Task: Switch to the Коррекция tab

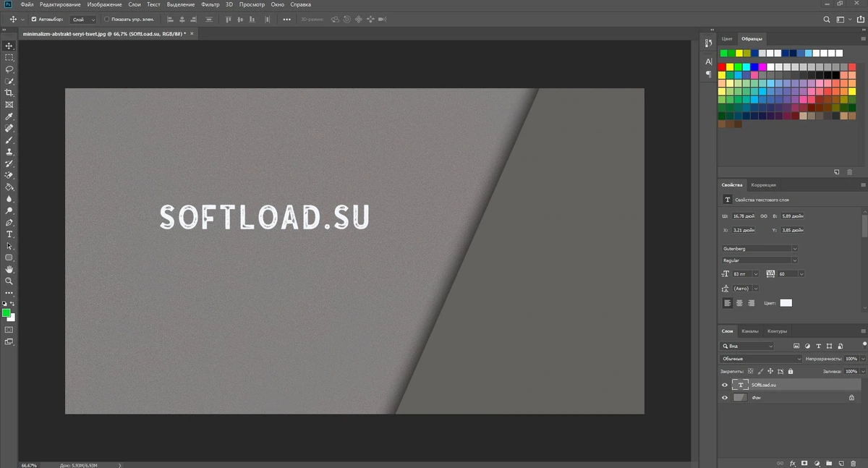Action: point(762,185)
